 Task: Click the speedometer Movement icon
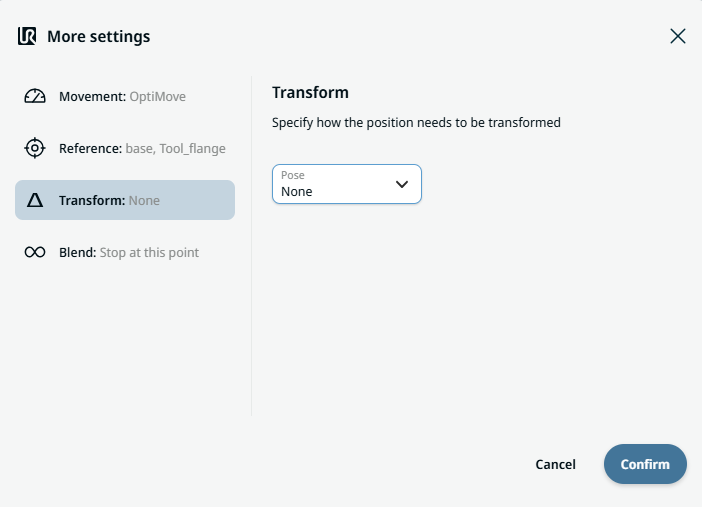35,97
